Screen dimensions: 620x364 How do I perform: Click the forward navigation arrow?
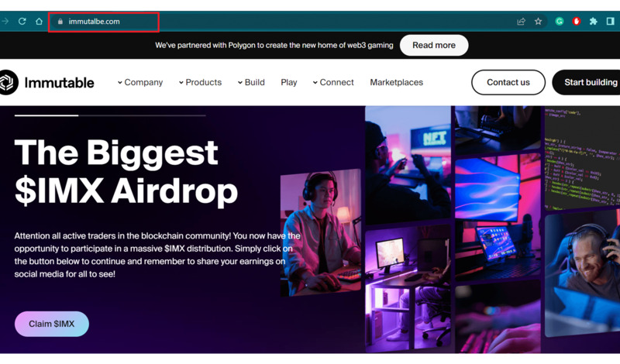click(x=5, y=22)
